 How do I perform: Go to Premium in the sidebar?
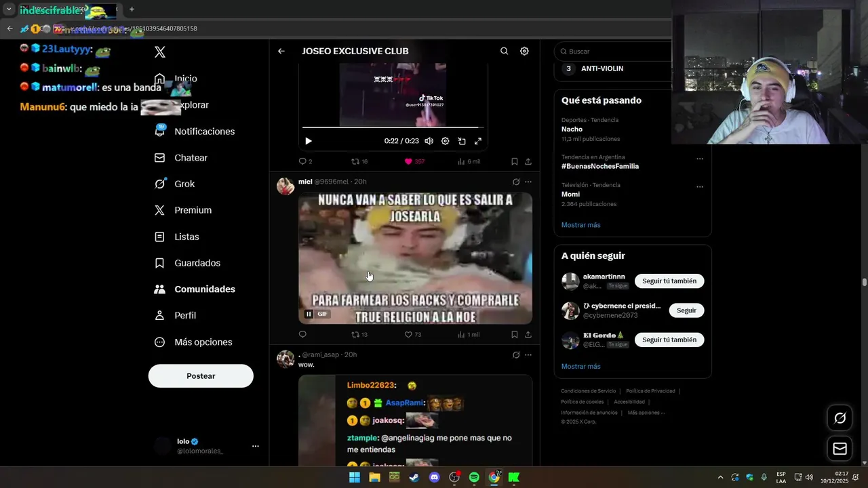[x=183, y=210]
